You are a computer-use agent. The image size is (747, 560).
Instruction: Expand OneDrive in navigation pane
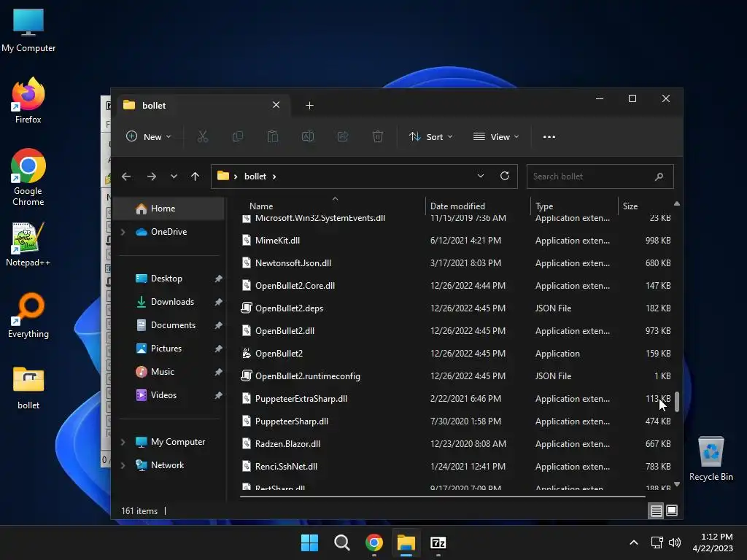tap(123, 232)
